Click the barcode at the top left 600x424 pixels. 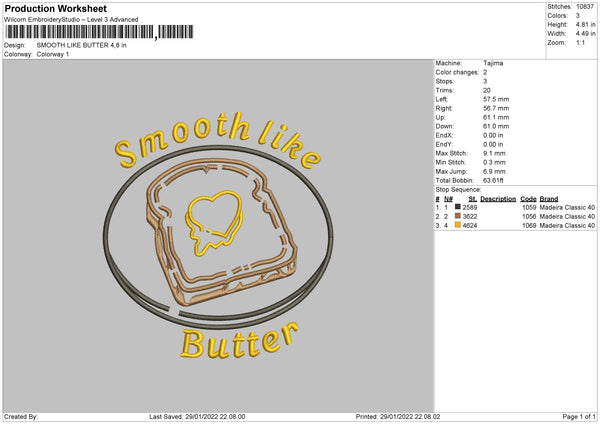(99, 32)
